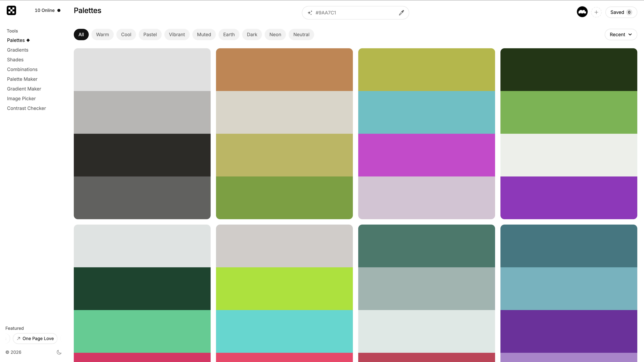Select deep violet swatch in bottom-right palette

pyautogui.click(x=569, y=331)
